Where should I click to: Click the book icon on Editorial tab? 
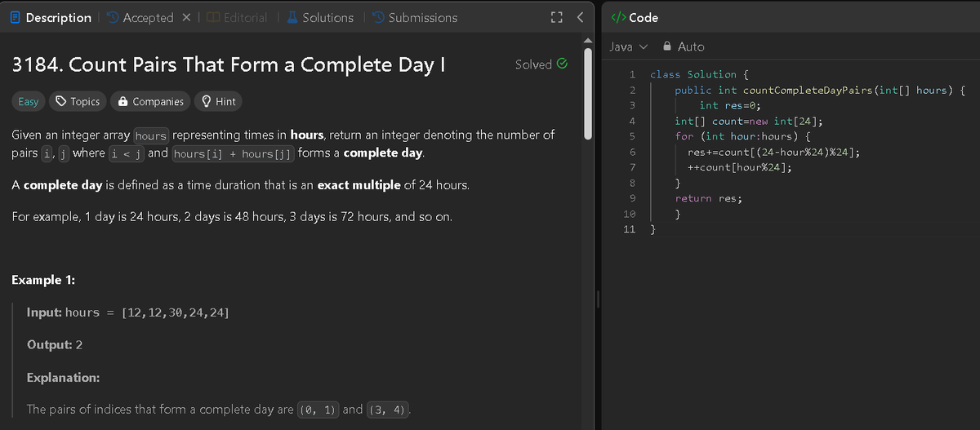(213, 17)
